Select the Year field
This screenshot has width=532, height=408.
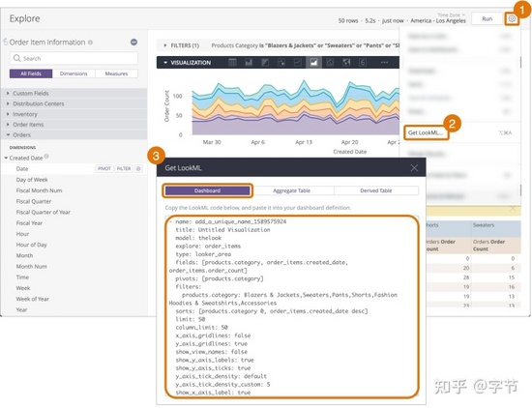point(21,309)
